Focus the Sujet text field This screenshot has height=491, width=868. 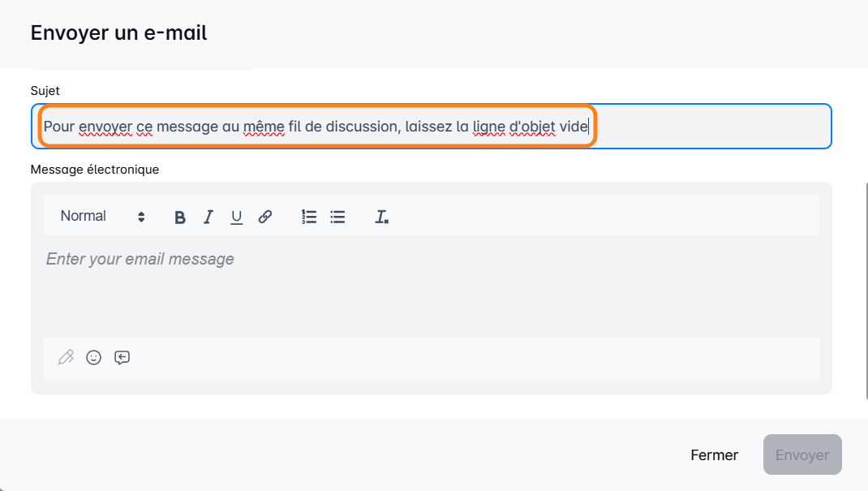tap(706, 127)
